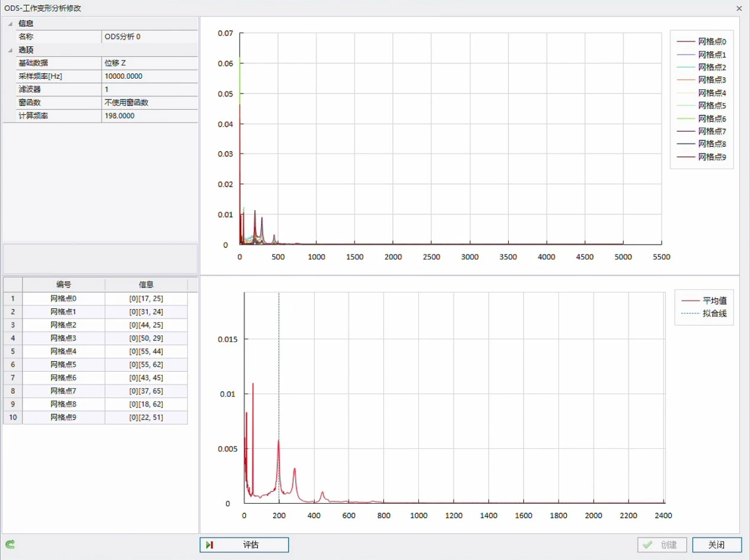Click the 关闭 button

pos(716,545)
